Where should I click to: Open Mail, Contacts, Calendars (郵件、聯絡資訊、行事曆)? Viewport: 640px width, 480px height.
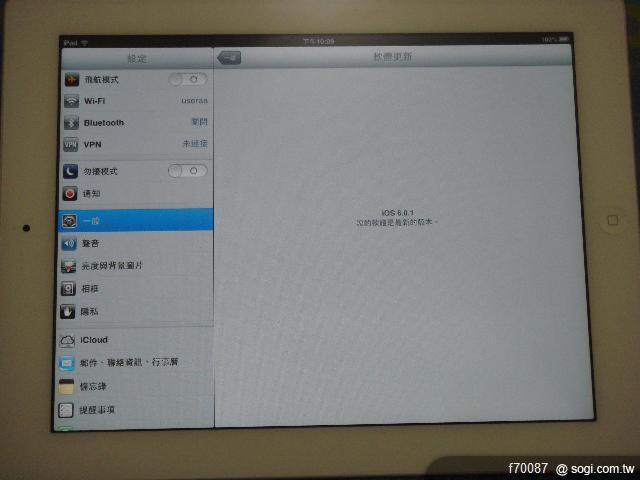pyautogui.click(x=136, y=362)
